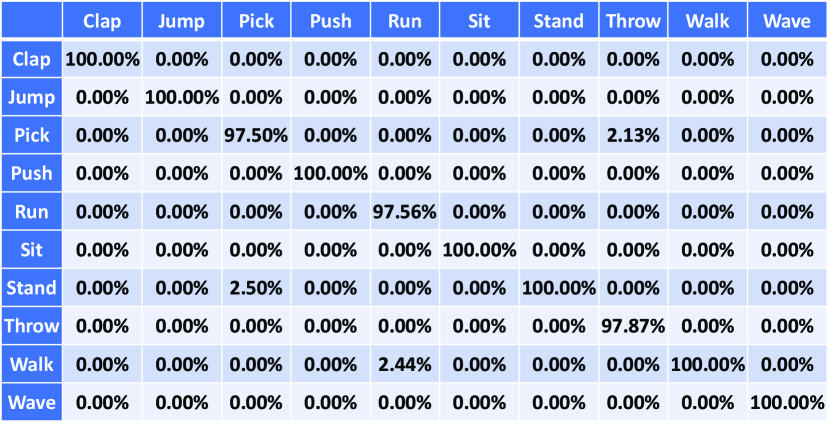Click the Throw column header
The height and width of the screenshot is (428, 830).
point(634,21)
